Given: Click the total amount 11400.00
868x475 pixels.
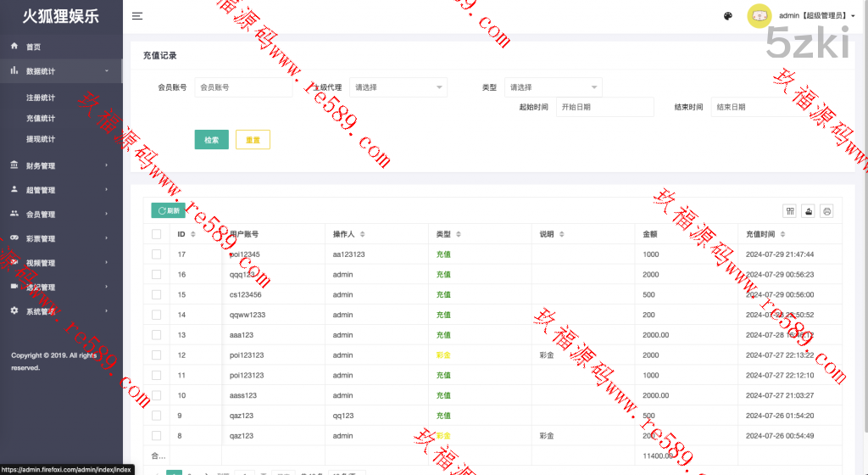Looking at the screenshot, I should pyautogui.click(x=658, y=455).
